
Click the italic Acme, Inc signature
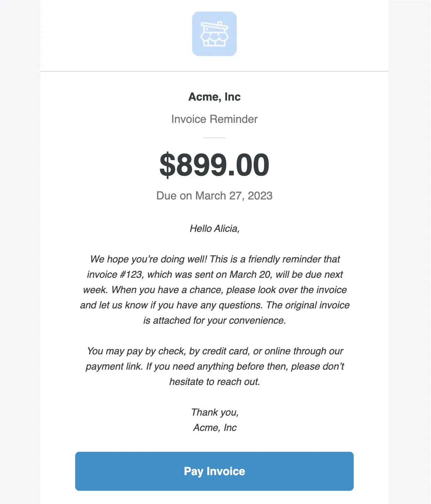(214, 427)
